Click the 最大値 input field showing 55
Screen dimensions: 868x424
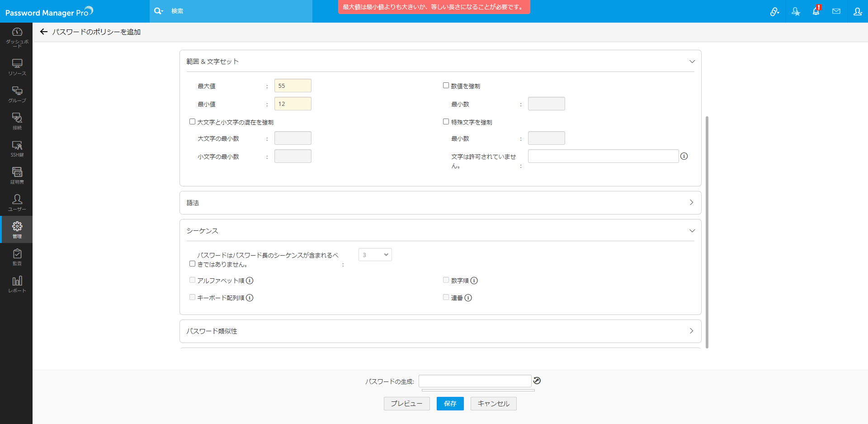tap(293, 86)
